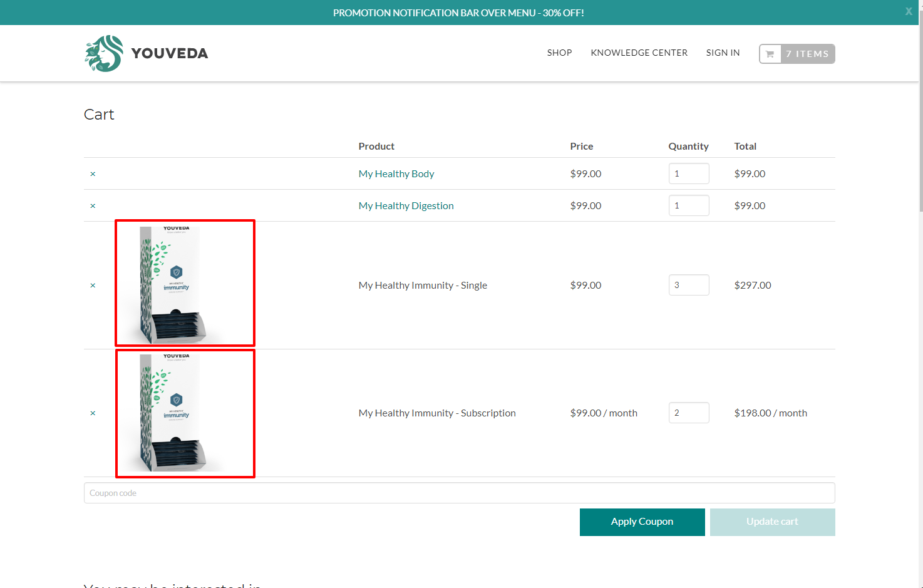Remove My Healthy Digestion from cart
This screenshot has height=588, width=923.
[93, 206]
